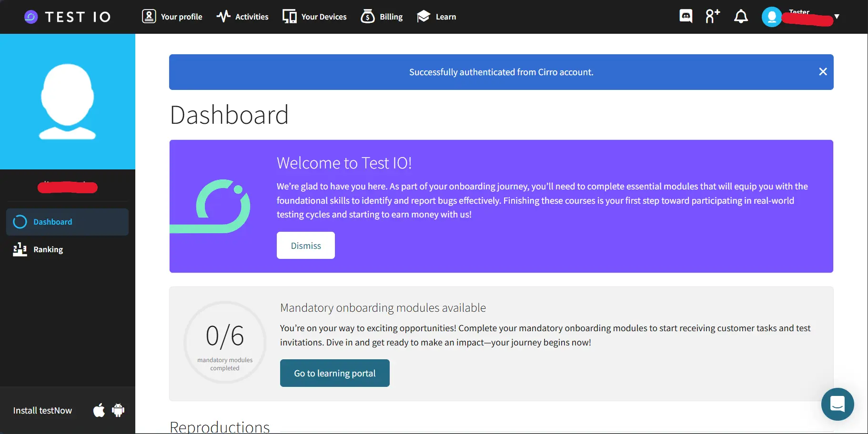This screenshot has width=868, height=434.
Task: Click 'Successfully authenticated from Cirro account.' text
Action: pos(501,72)
